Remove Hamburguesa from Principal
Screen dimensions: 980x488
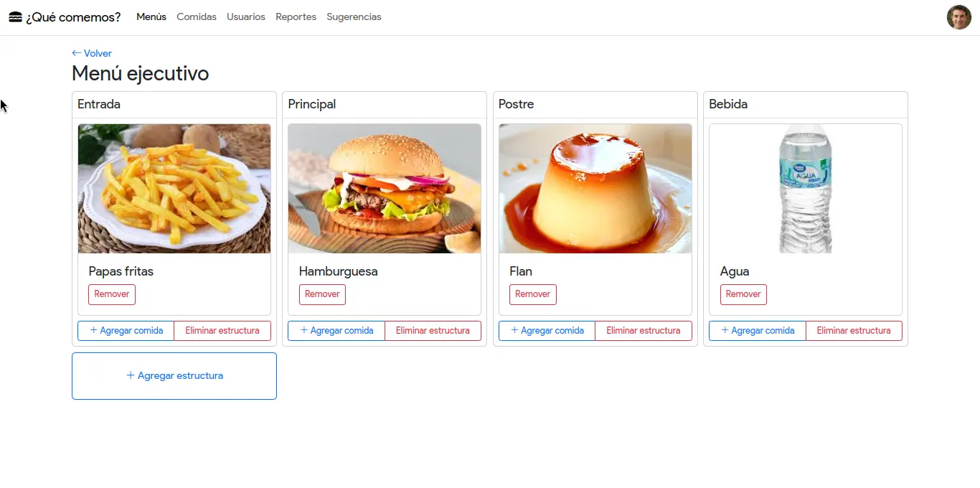click(322, 294)
